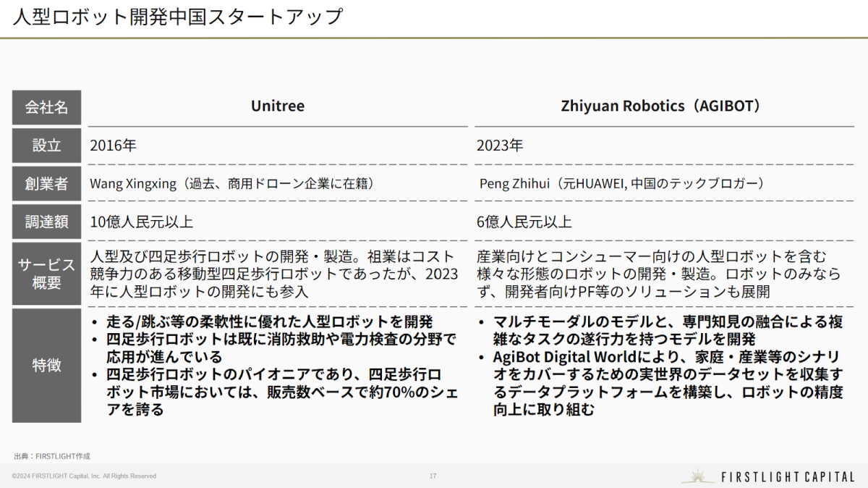Click the bullet about 走る/跳ぶ等の柔軟性
This screenshot has width=868, height=488.
click(263, 321)
